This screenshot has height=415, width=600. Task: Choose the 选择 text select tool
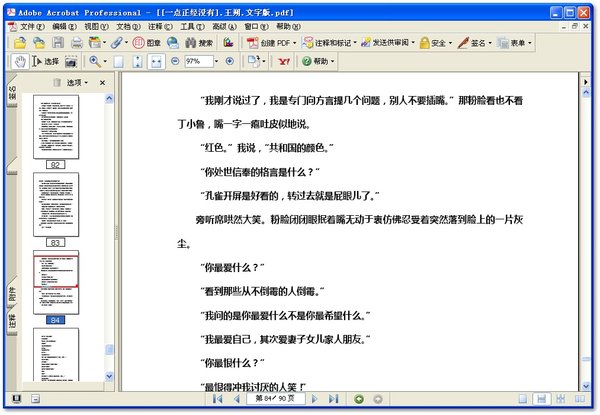click(x=45, y=61)
